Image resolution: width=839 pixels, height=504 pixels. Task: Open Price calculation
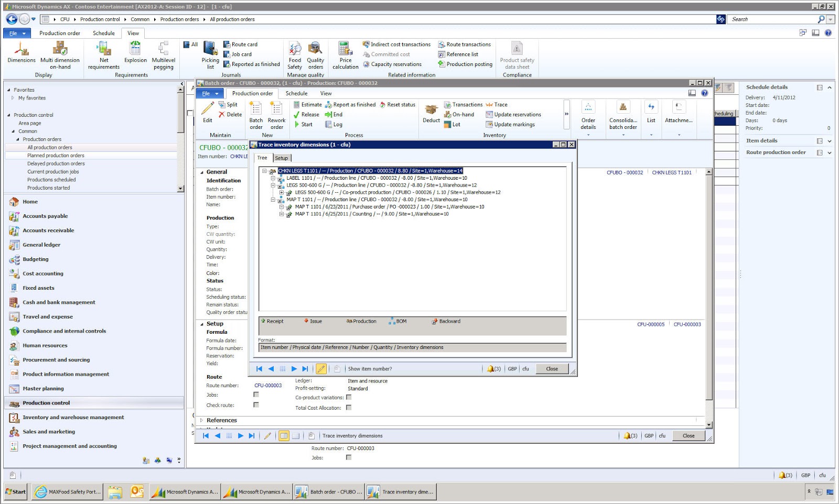[346, 56]
